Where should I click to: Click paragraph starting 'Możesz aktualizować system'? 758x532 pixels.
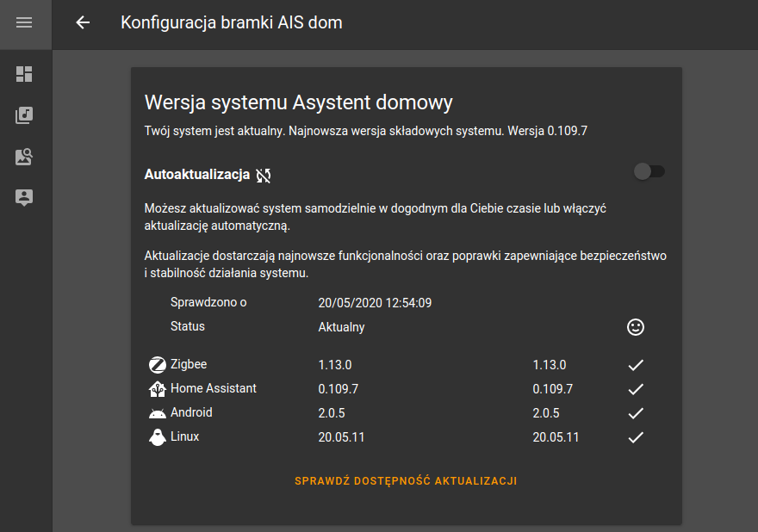[x=376, y=217]
